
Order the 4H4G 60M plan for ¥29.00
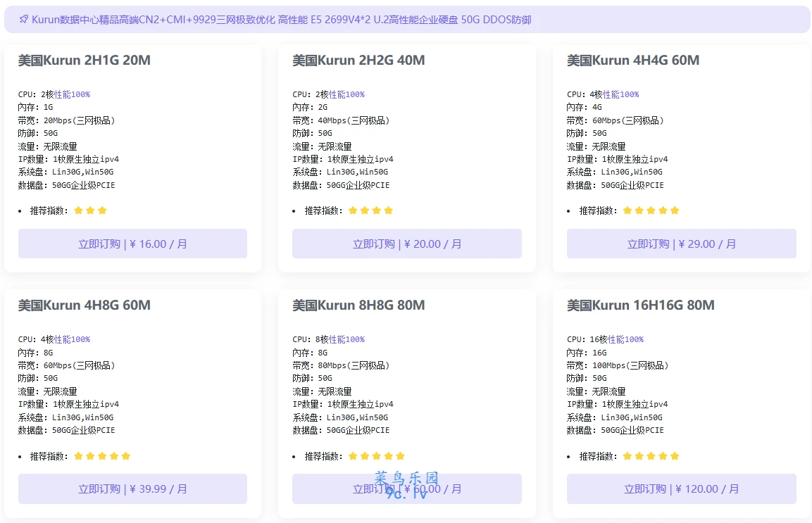(682, 244)
